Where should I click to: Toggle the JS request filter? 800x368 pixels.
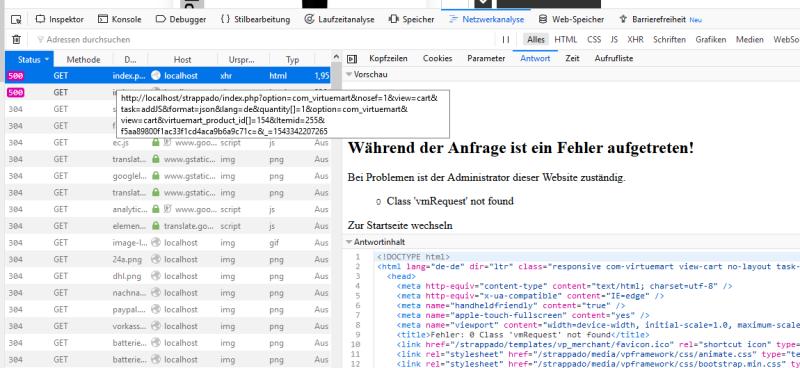(x=614, y=39)
